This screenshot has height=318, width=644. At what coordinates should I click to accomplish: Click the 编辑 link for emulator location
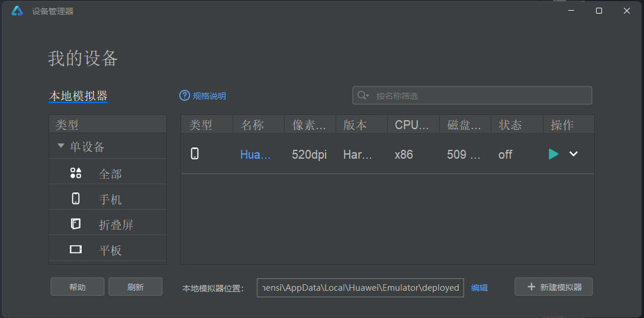pyautogui.click(x=479, y=288)
